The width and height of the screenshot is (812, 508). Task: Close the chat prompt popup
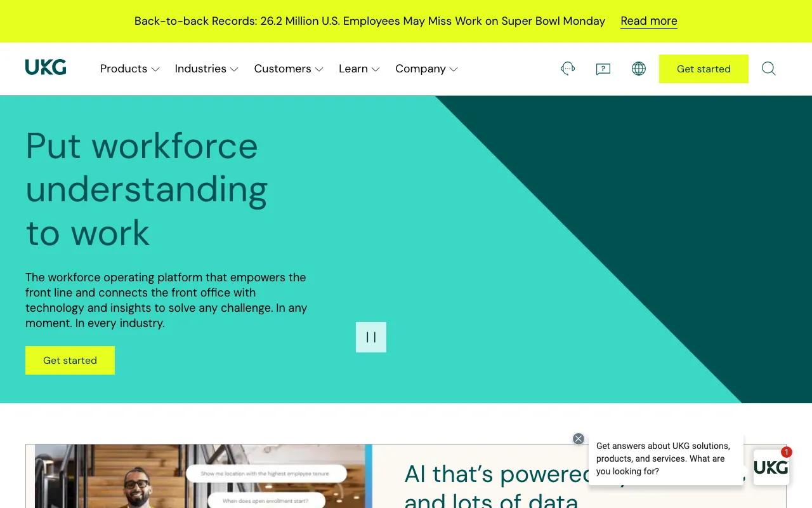579,439
